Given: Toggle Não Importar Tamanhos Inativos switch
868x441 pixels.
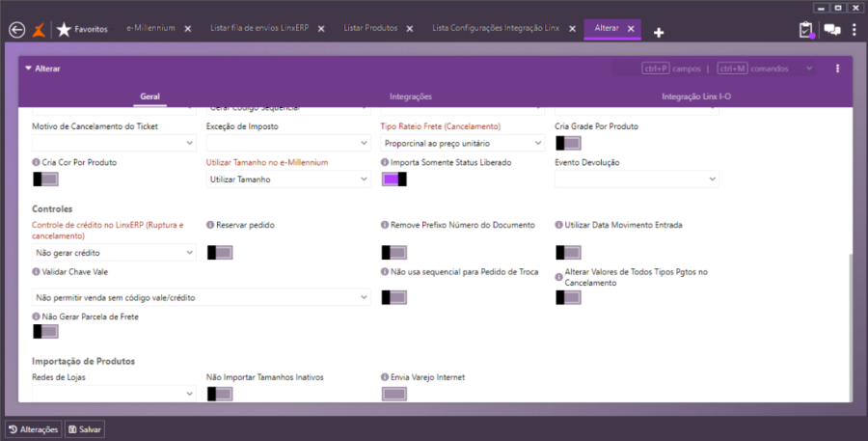Looking at the screenshot, I should coord(220,394).
